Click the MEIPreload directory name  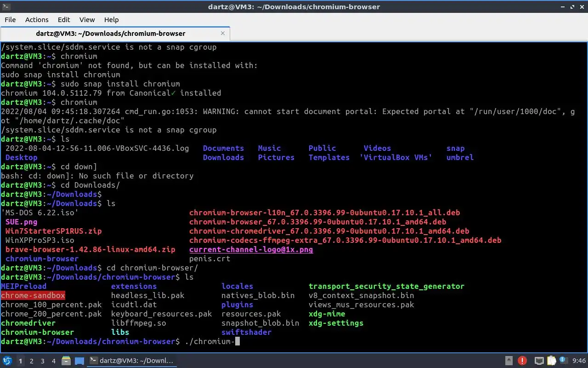pos(24,286)
